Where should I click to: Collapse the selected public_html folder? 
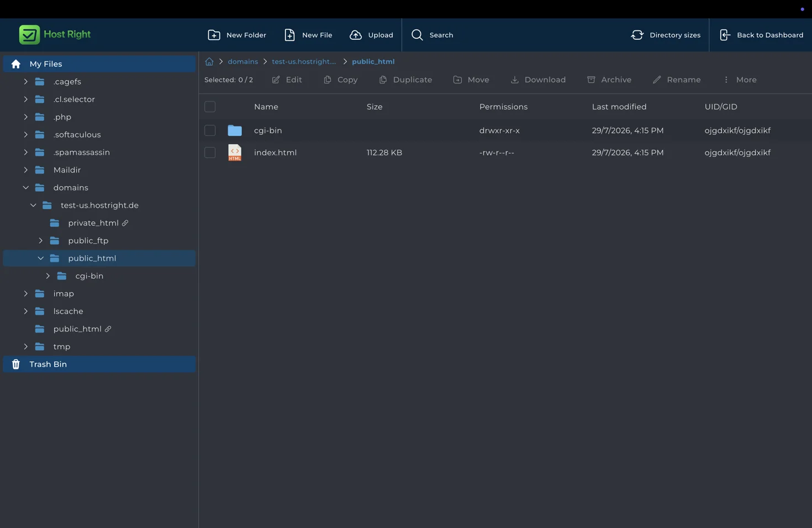[x=40, y=258]
